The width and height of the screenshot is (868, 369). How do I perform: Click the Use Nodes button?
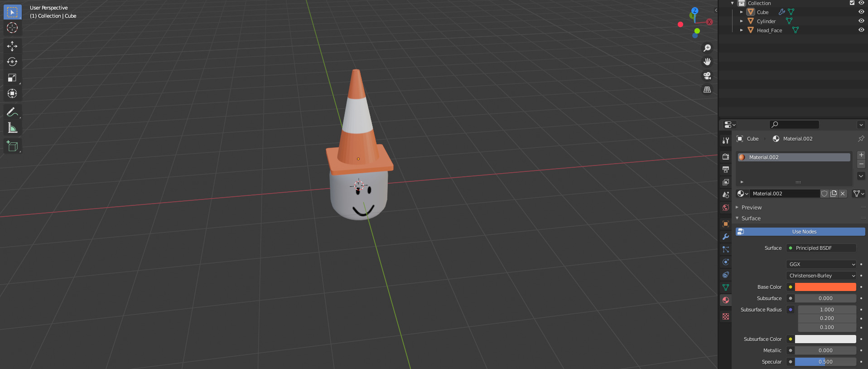click(x=800, y=232)
